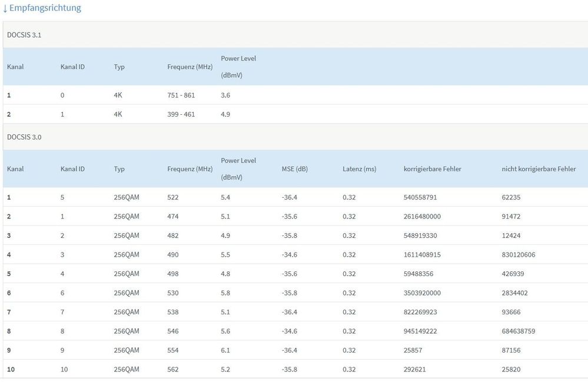Select the value 12424
The height and width of the screenshot is (382, 588).
(x=511, y=235)
